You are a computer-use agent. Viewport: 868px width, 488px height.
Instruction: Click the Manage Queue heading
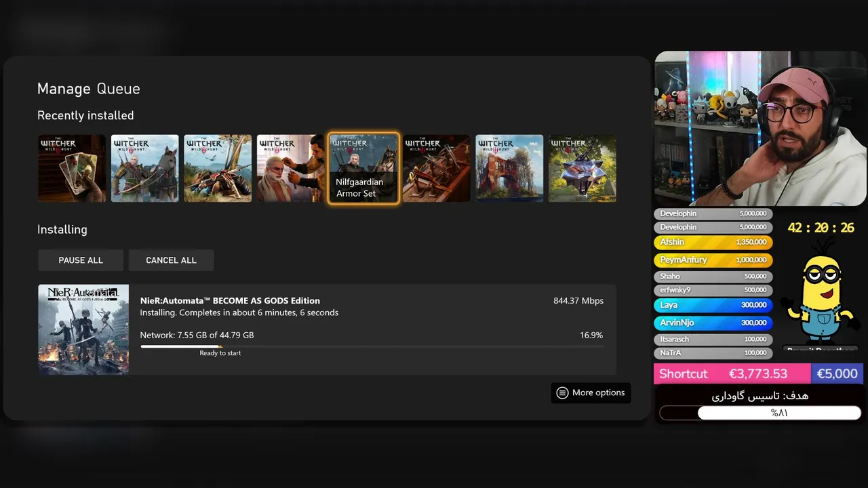[x=89, y=89]
